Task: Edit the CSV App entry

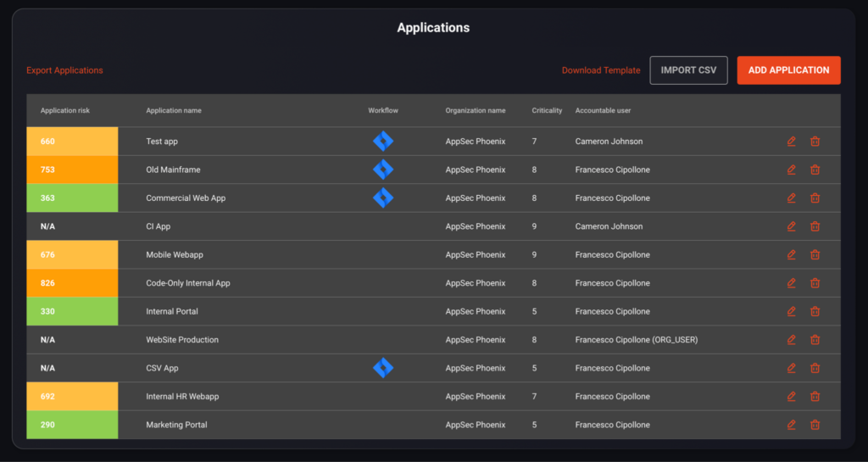Action: pyautogui.click(x=792, y=368)
